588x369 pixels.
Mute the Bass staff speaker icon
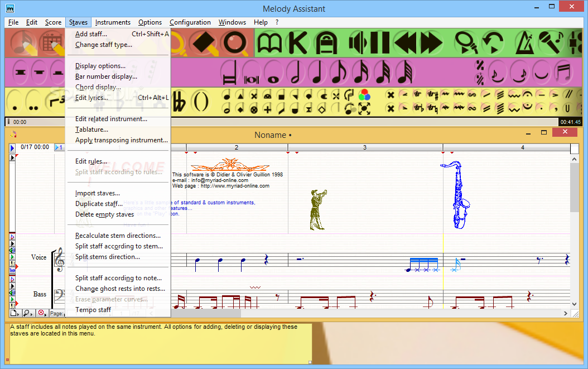click(x=12, y=293)
